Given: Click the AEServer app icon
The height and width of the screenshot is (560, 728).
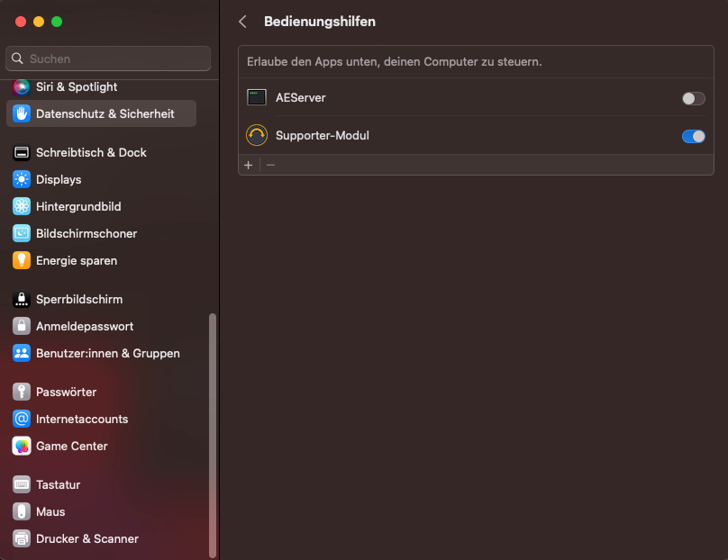Looking at the screenshot, I should point(257,98).
